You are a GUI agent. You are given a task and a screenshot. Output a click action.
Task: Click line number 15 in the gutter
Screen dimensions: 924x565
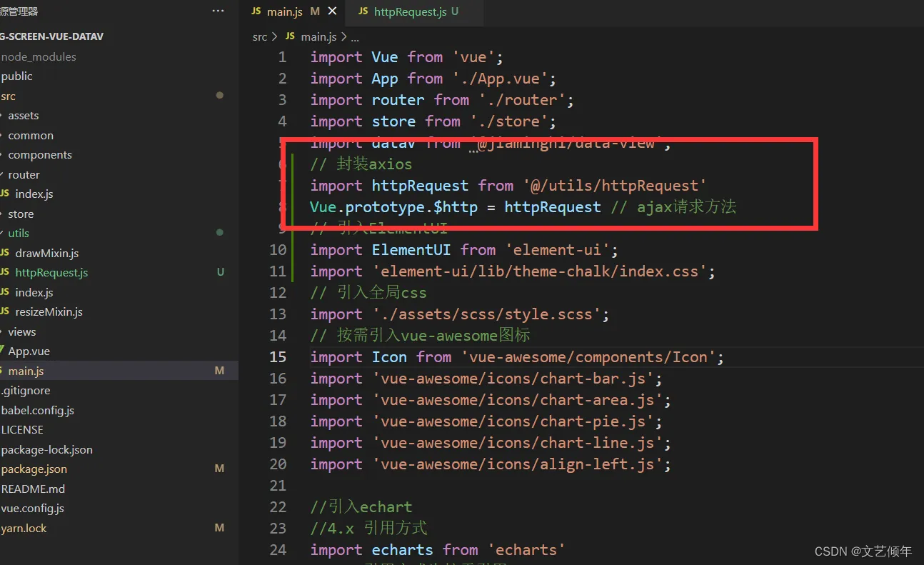[x=278, y=357]
